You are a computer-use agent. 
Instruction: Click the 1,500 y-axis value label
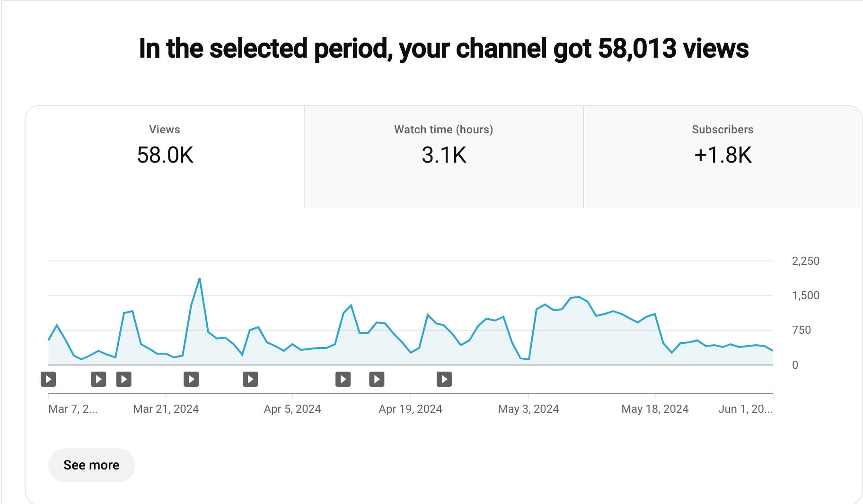(x=805, y=295)
